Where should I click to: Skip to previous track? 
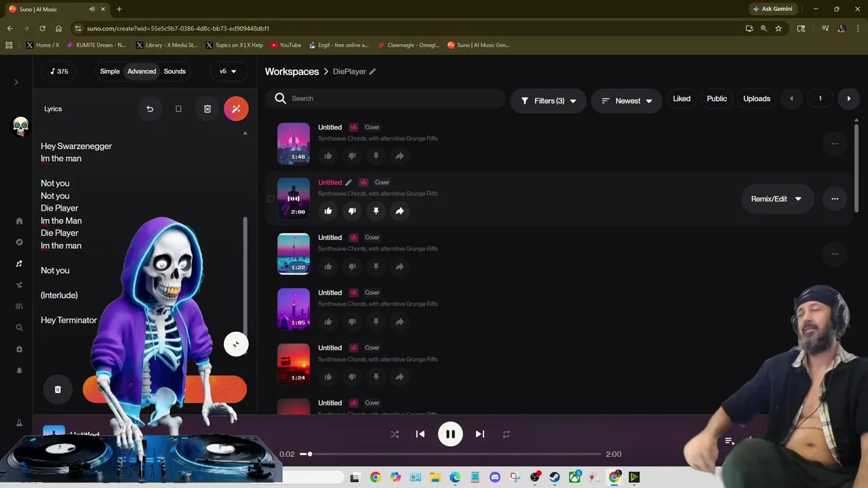[x=420, y=434]
